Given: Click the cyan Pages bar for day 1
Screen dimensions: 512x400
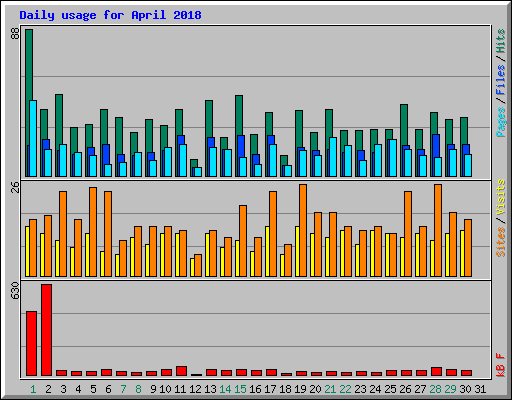Looking at the screenshot, I should tap(33, 138).
